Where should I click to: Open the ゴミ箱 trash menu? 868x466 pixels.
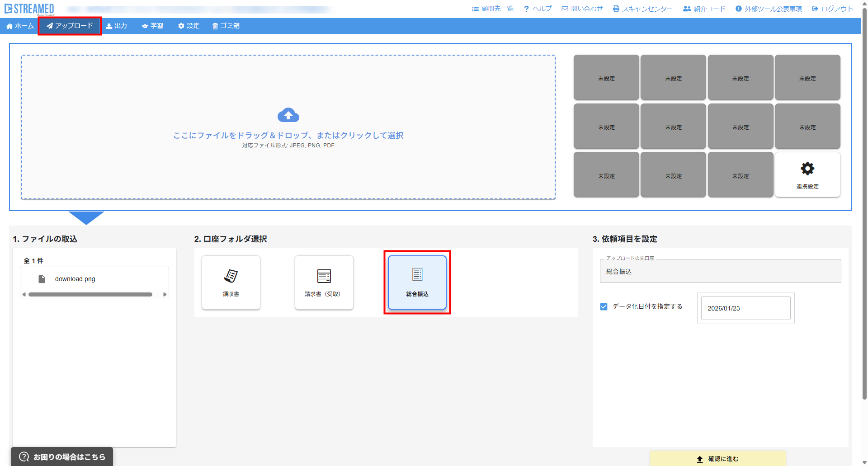(x=226, y=26)
